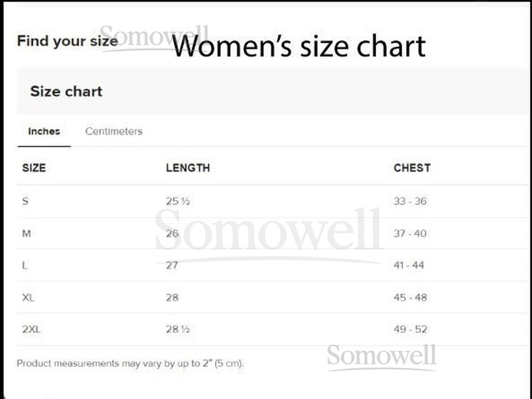The height and width of the screenshot is (399, 532).
Task: Click the 49 - 52 chest value
Action: [410, 329]
